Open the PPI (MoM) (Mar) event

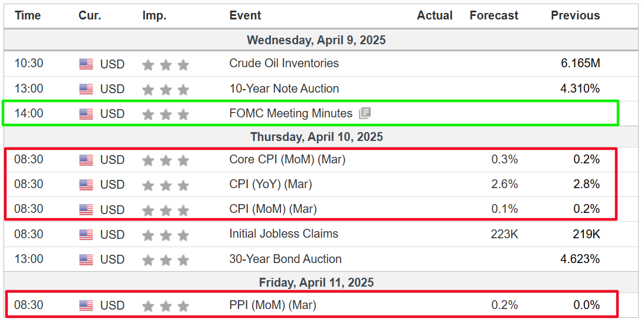273,305
